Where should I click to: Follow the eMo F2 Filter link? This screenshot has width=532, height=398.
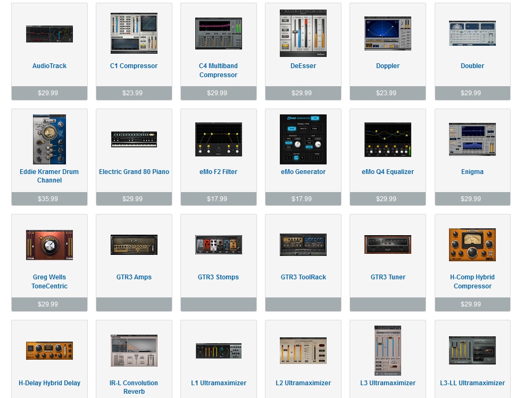click(x=218, y=172)
